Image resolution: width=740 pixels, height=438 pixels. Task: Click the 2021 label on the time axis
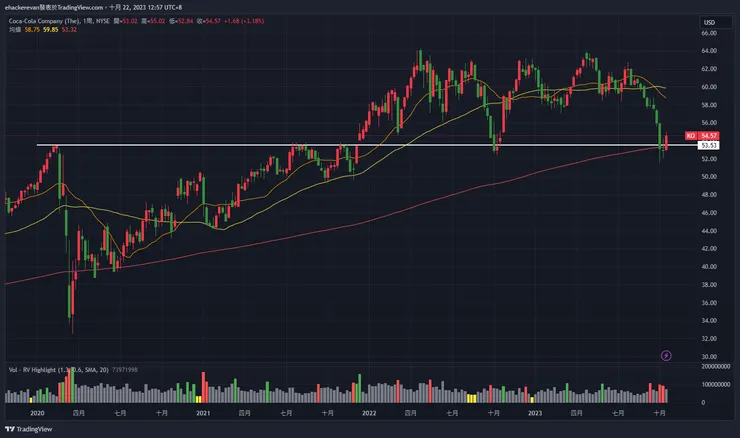point(203,413)
